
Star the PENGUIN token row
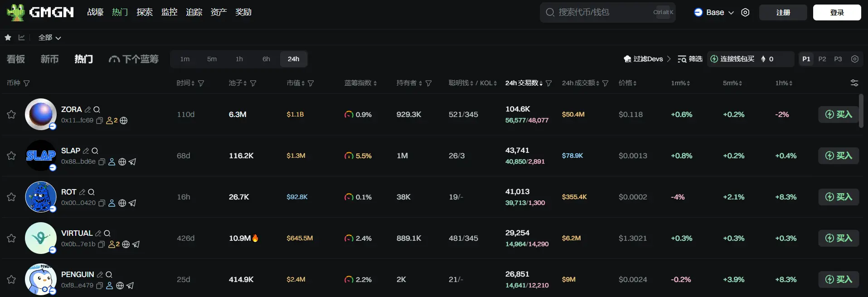11,279
